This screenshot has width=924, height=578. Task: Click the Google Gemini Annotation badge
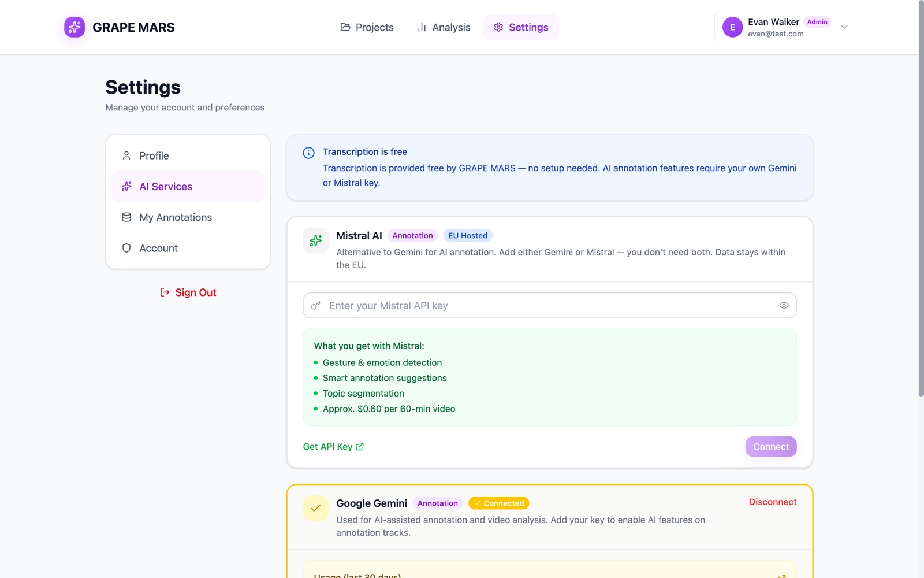coord(438,503)
